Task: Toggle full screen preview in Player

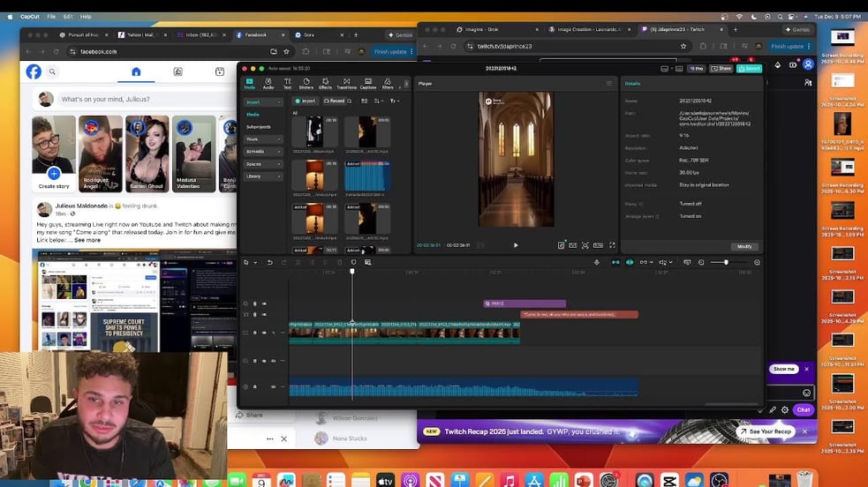Action: pyautogui.click(x=612, y=245)
